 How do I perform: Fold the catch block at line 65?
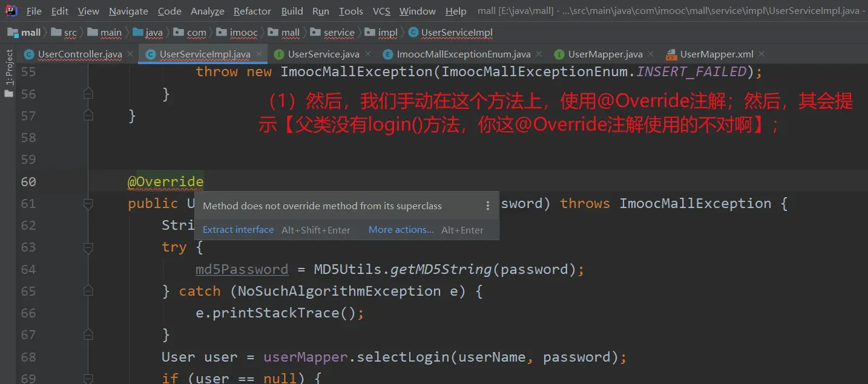click(x=88, y=291)
